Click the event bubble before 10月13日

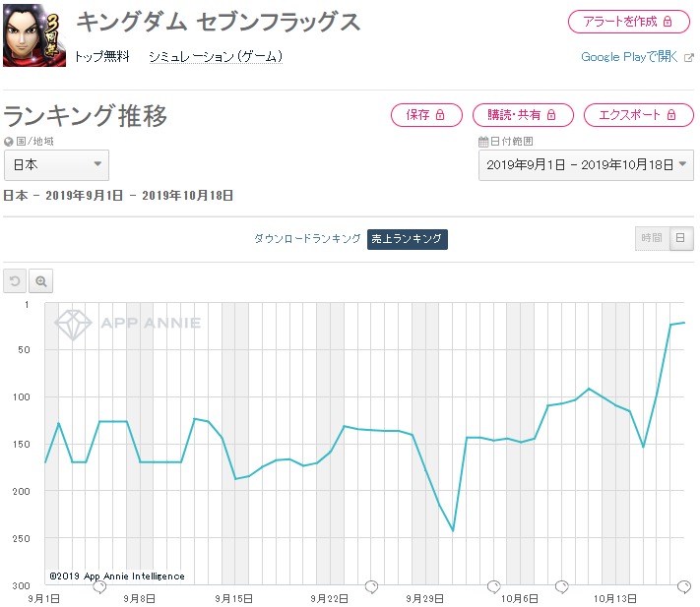[x=561, y=586]
